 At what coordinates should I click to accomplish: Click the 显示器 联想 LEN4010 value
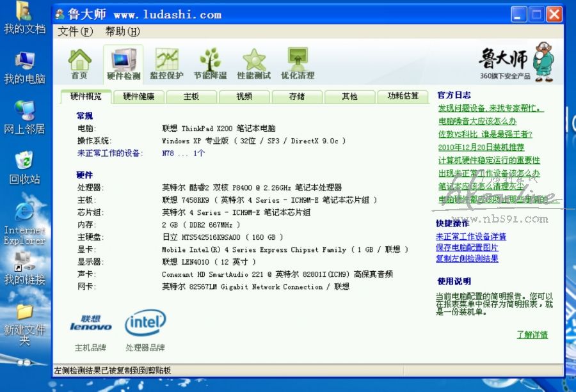(x=209, y=262)
